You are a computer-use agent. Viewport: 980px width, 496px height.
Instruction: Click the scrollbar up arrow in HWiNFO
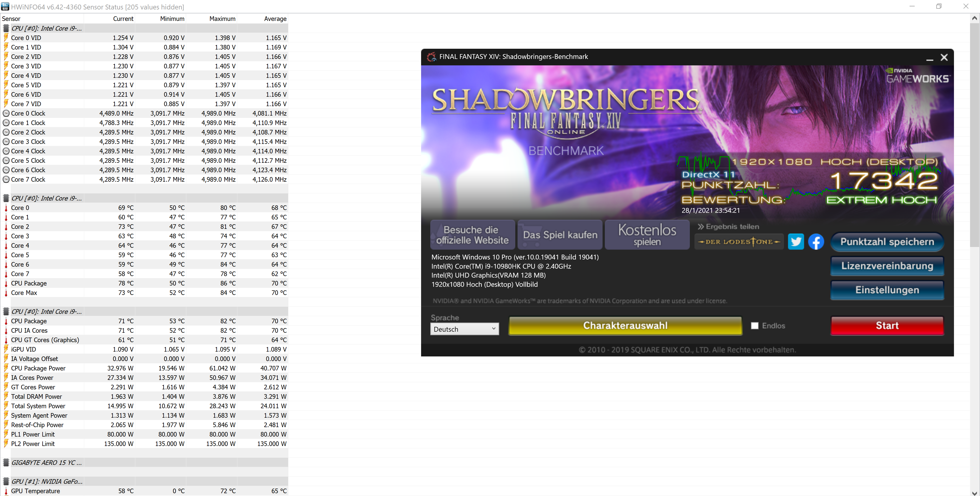click(974, 18)
